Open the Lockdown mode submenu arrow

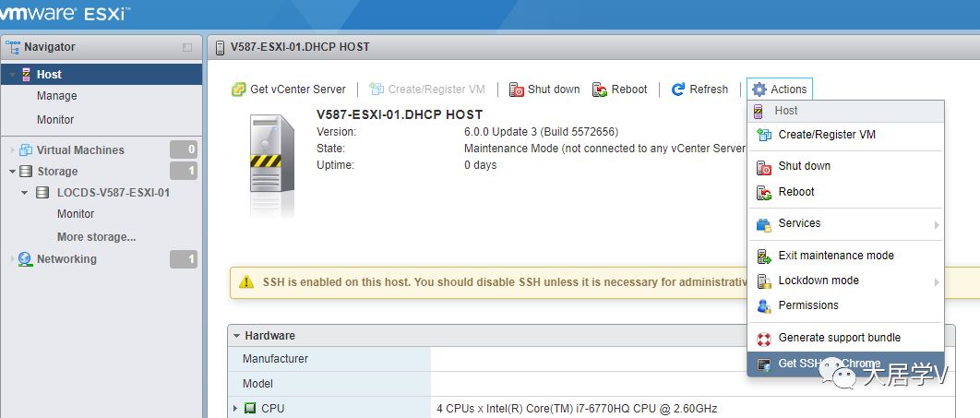click(x=937, y=281)
